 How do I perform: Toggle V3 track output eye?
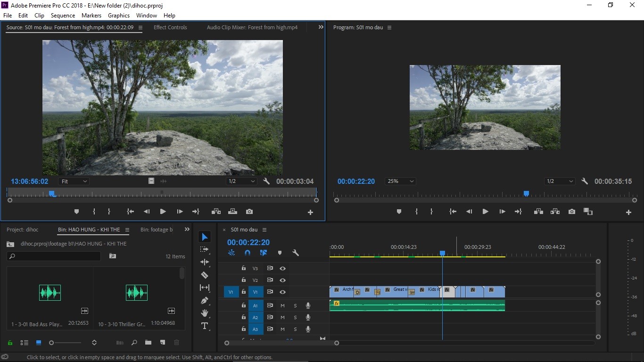283,268
